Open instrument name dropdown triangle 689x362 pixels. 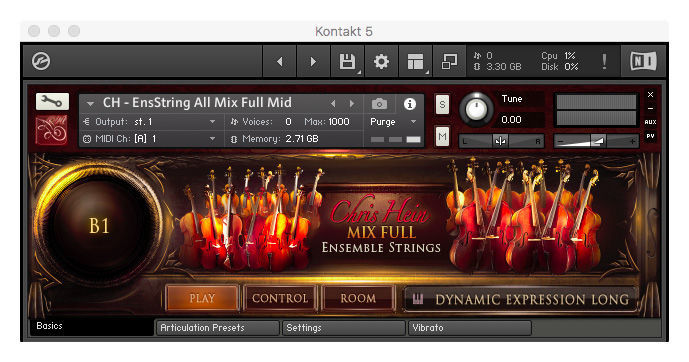tap(90, 104)
